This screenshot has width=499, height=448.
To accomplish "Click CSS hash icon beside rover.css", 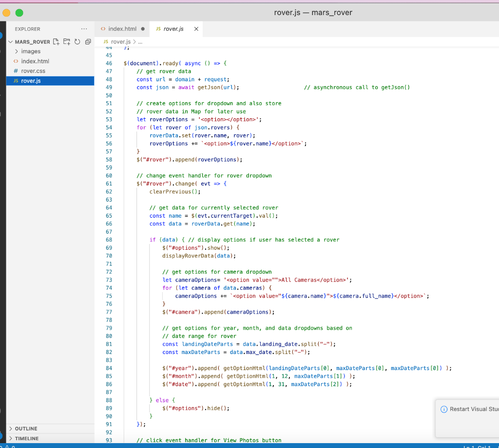I will click(x=16, y=71).
